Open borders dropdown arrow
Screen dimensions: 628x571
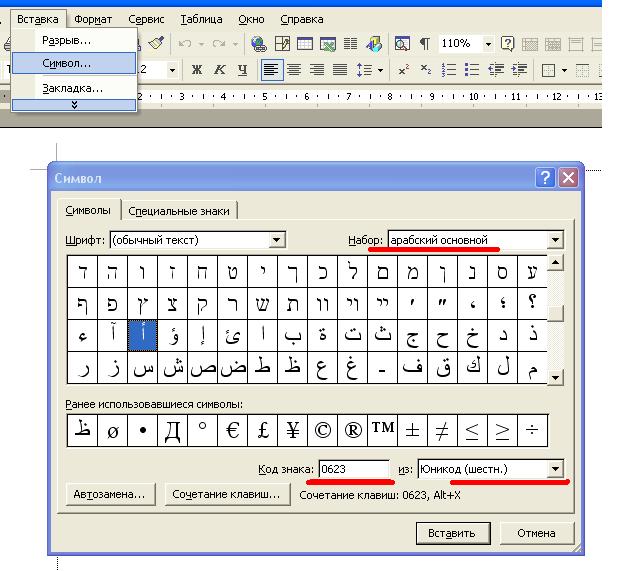click(564, 70)
